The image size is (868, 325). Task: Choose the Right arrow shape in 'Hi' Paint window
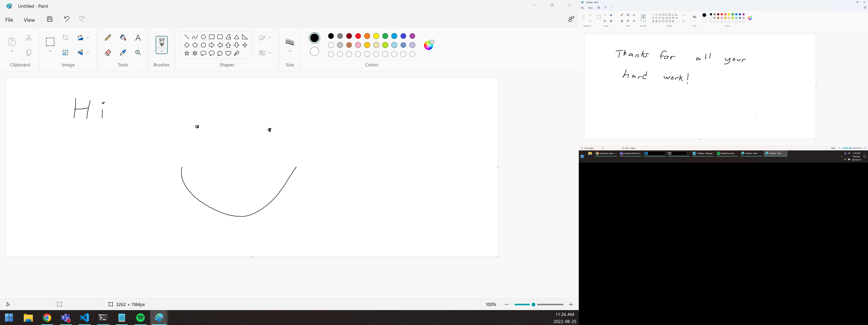(x=212, y=45)
